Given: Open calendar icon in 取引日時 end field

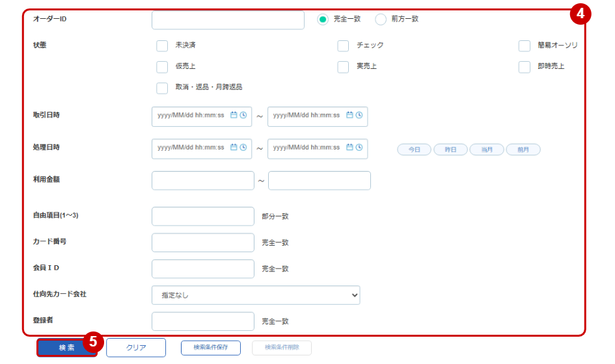Looking at the screenshot, I should click(x=349, y=115).
